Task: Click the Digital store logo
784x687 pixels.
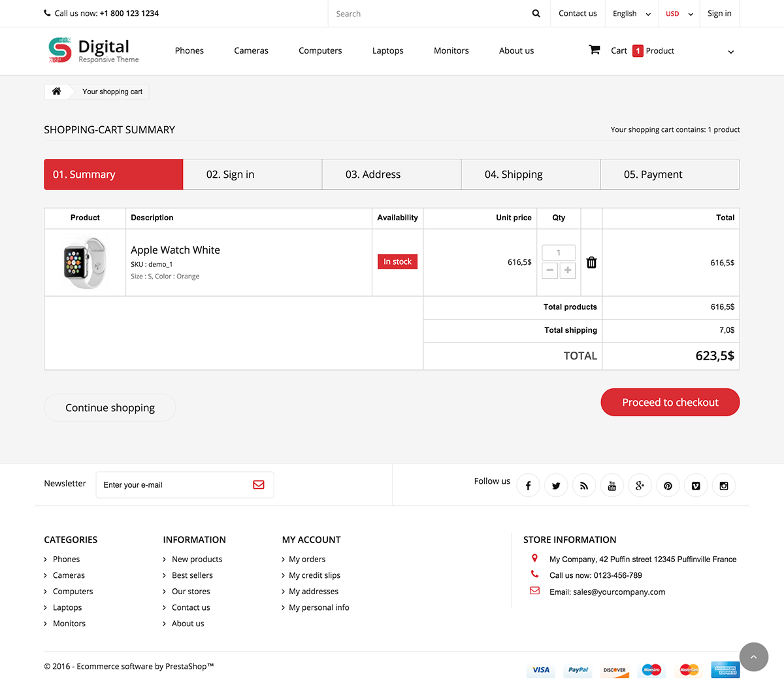Action: pos(93,50)
